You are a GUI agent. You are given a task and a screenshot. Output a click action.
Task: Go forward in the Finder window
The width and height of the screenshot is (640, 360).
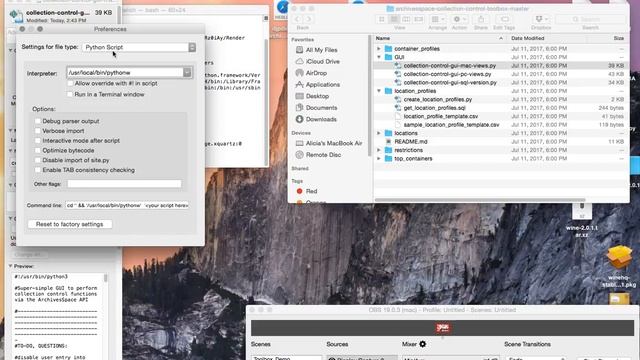pos(309,19)
